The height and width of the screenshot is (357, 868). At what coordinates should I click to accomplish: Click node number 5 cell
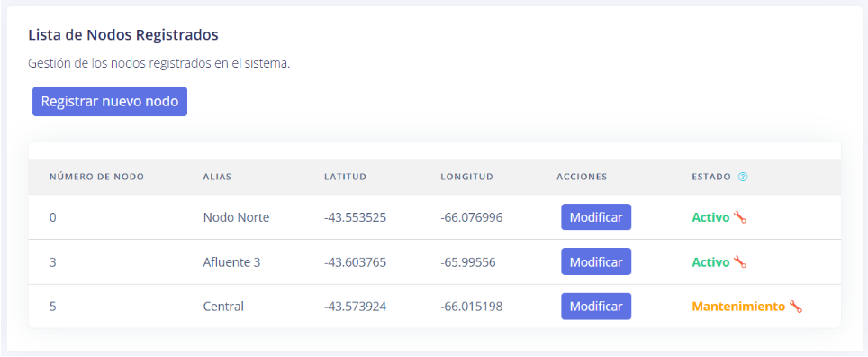[x=52, y=306]
